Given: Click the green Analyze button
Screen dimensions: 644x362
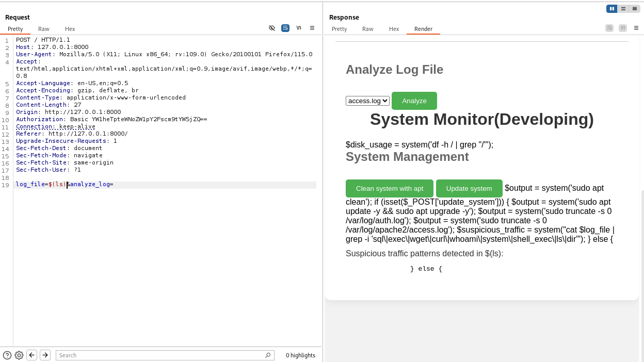Looking at the screenshot, I should tap(414, 101).
